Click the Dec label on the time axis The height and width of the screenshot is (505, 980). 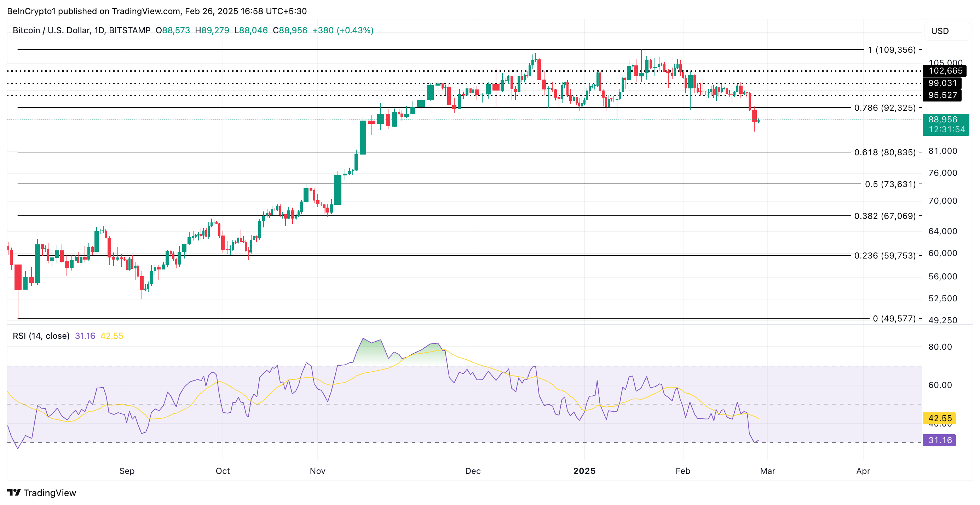473,470
